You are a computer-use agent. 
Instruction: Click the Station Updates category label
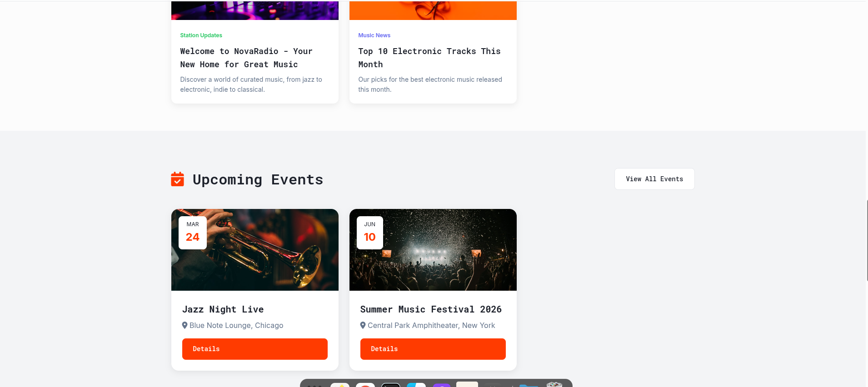pyautogui.click(x=201, y=35)
